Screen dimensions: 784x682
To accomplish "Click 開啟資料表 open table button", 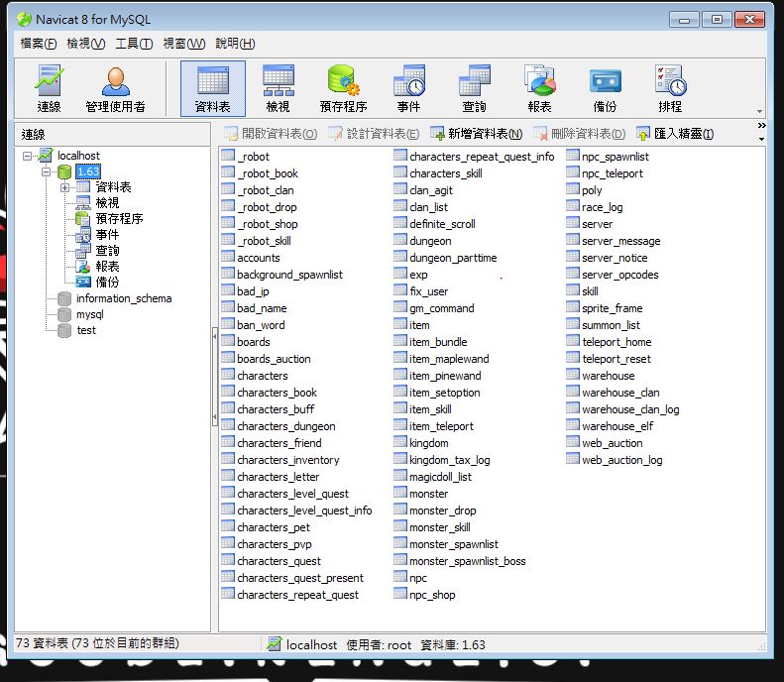I will [271, 134].
